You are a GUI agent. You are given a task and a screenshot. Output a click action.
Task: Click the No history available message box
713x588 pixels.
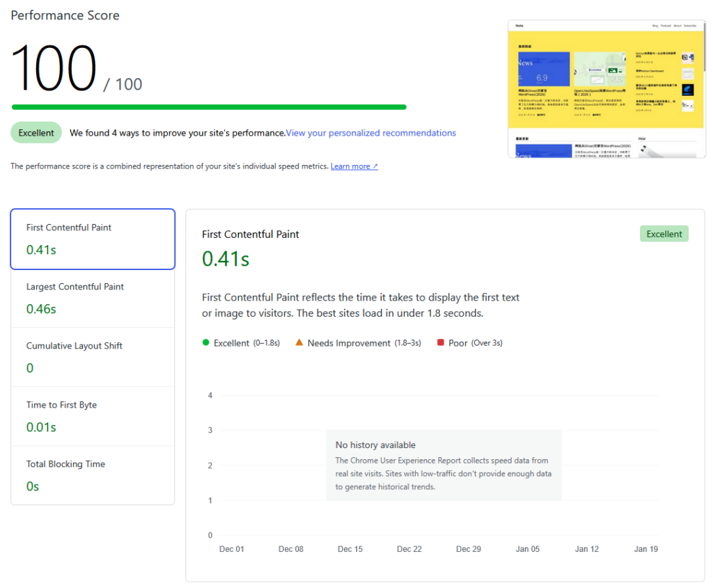(444, 465)
